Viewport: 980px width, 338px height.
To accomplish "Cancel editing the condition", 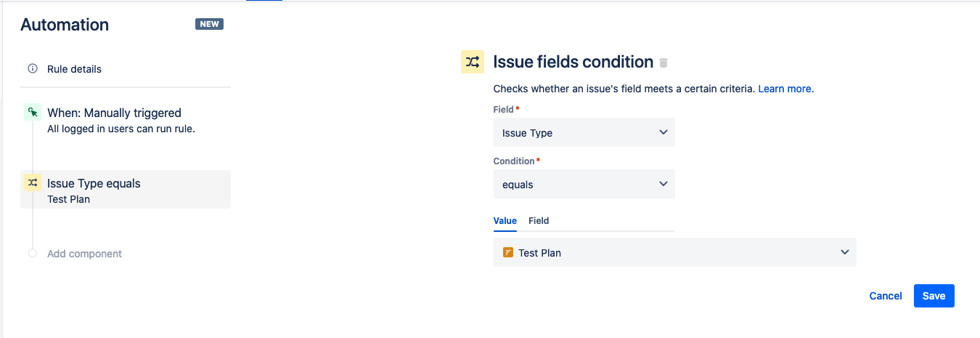I will (x=886, y=296).
